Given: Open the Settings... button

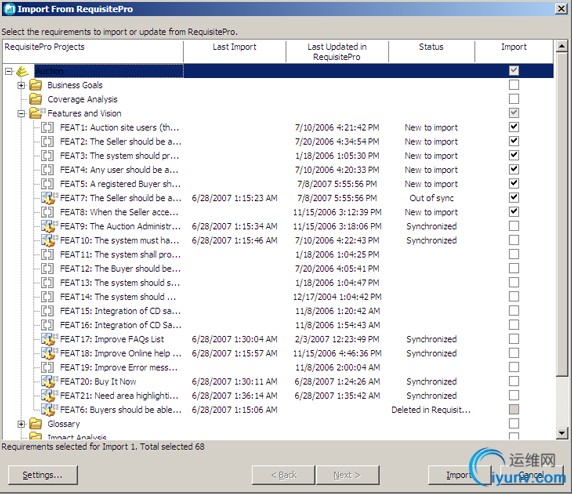Looking at the screenshot, I should [43, 475].
